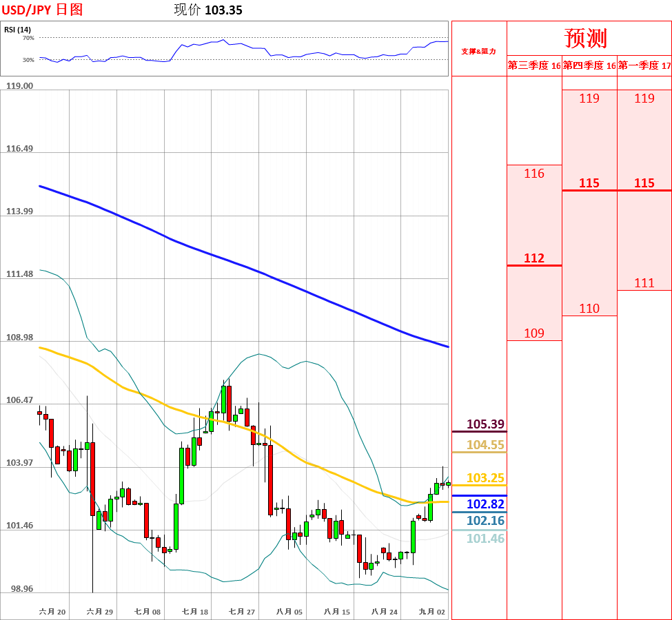Select the 第一季度 17 column header
The width and height of the screenshot is (672, 620).
pyautogui.click(x=644, y=65)
